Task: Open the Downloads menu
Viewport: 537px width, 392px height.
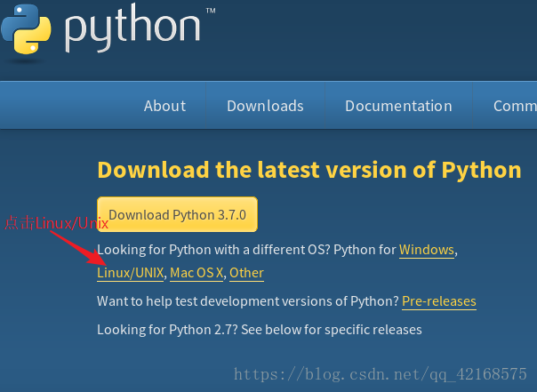Action: (265, 106)
